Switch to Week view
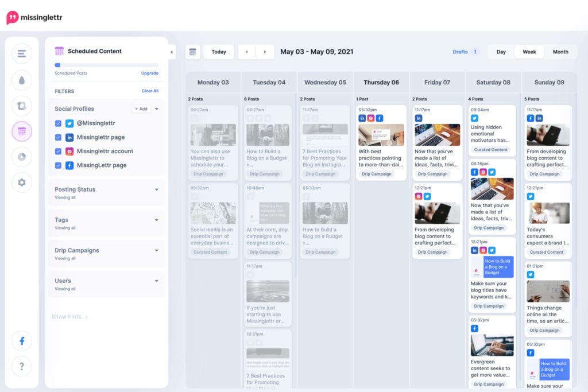The width and height of the screenshot is (588, 392). [529, 52]
